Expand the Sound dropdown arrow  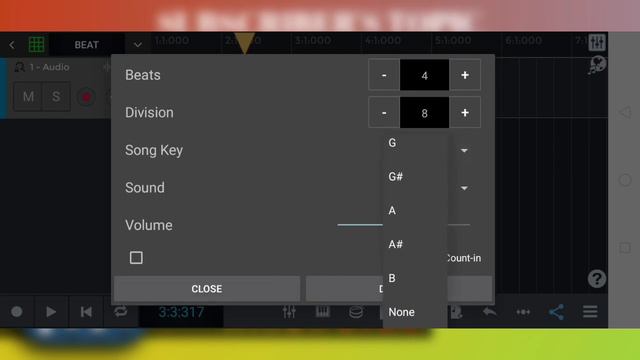[x=464, y=188]
